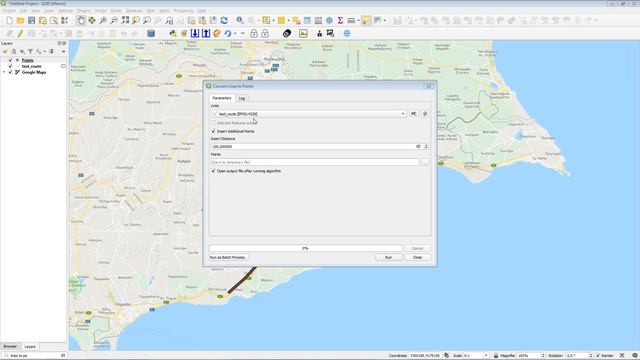The width and height of the screenshot is (640, 360).
Task: Toggle the Render checkbox in status bar
Action: pos(598,356)
